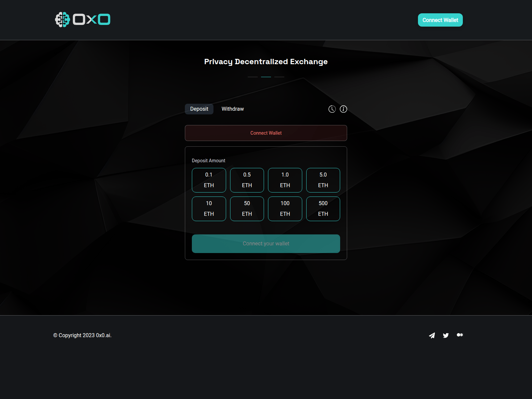Select the 10 ETH deposit option
Screen dimensions: 532x399
coord(209,208)
